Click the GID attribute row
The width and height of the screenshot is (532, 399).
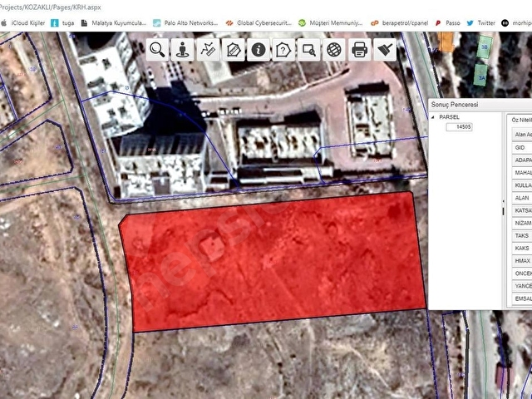click(522, 147)
